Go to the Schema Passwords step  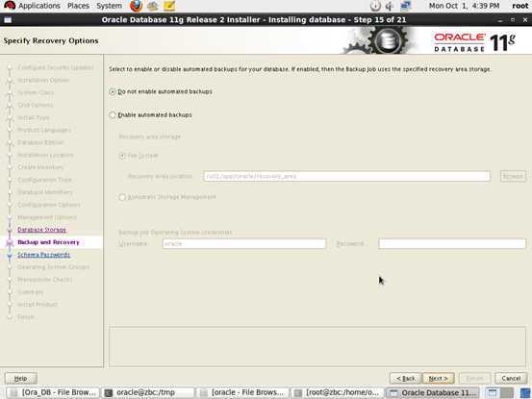pos(43,255)
